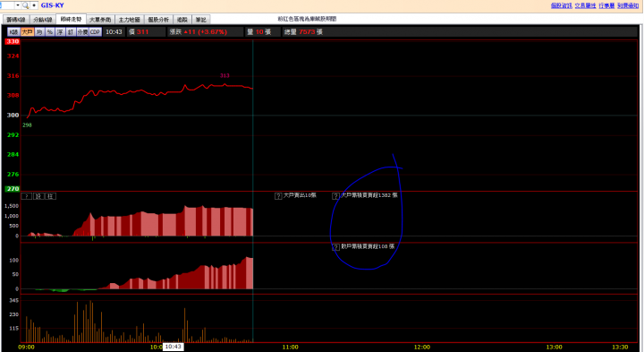Viewport: 644px width, 352px height.
Task: Open the 個股分析 tab
Action: point(158,20)
